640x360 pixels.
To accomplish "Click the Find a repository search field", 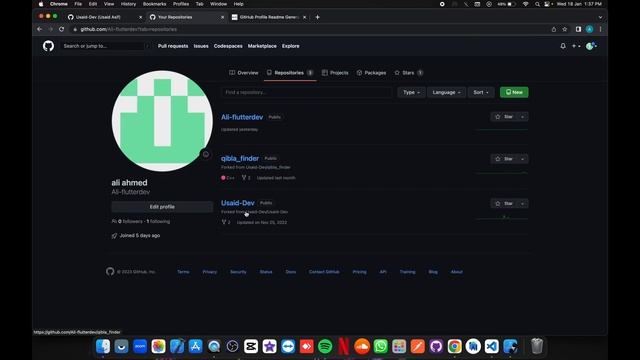I will [x=306, y=92].
